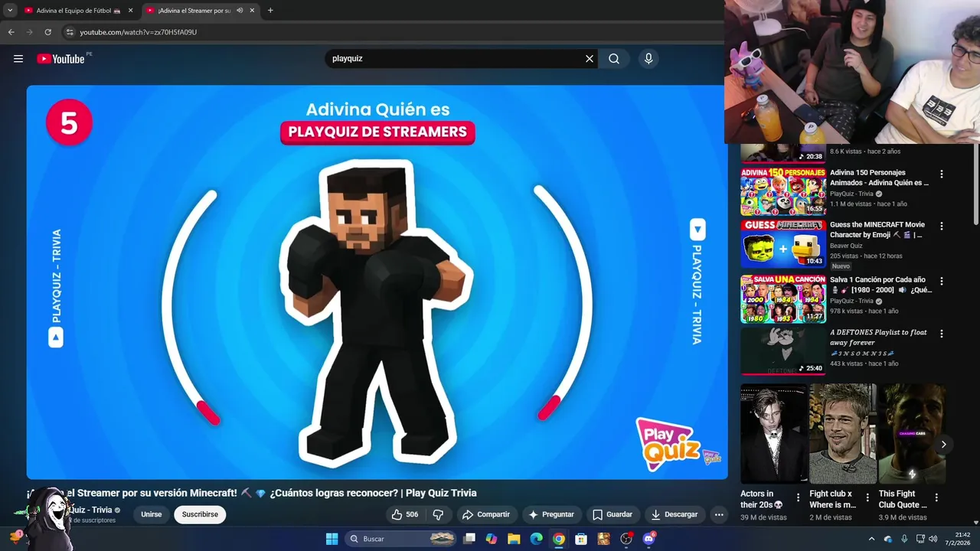980x551 pixels.
Task: Open options for Actors in their 20s short
Action: (x=798, y=497)
